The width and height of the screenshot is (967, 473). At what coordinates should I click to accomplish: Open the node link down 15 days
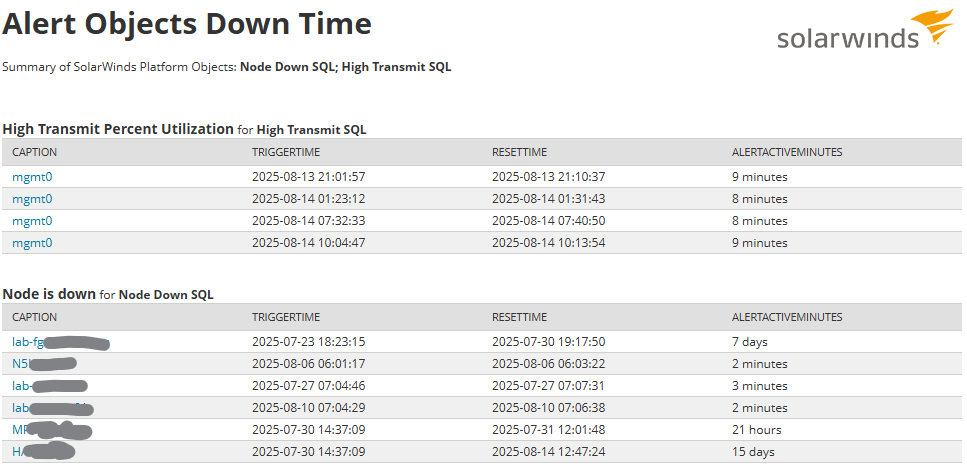[43, 452]
